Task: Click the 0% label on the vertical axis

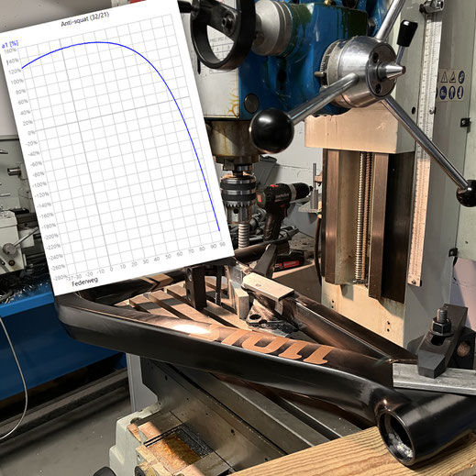Action: [31, 133]
